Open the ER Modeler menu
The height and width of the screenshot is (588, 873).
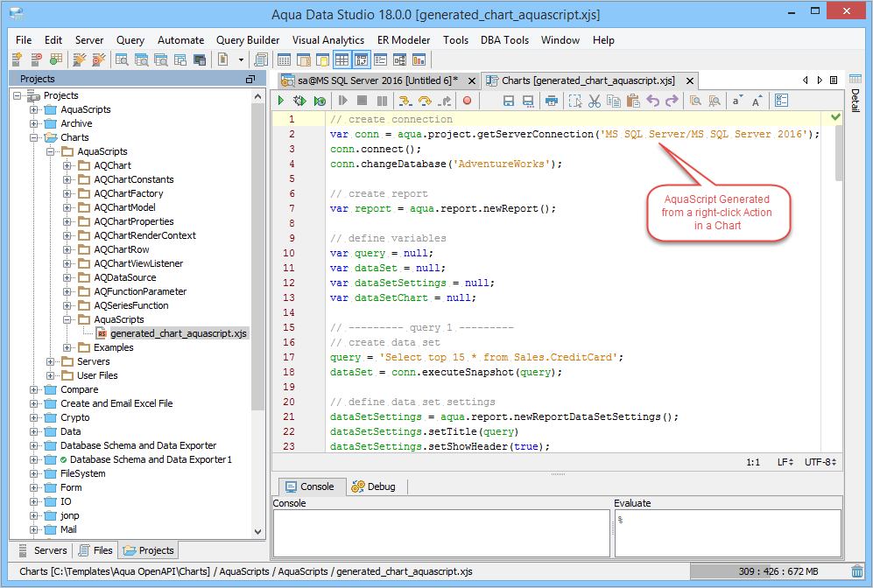click(x=404, y=40)
